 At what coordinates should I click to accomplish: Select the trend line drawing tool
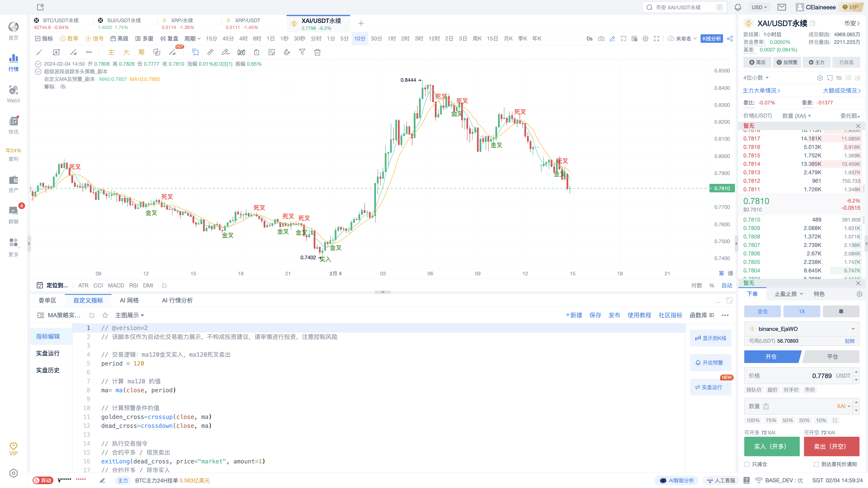pyautogui.click(x=39, y=52)
